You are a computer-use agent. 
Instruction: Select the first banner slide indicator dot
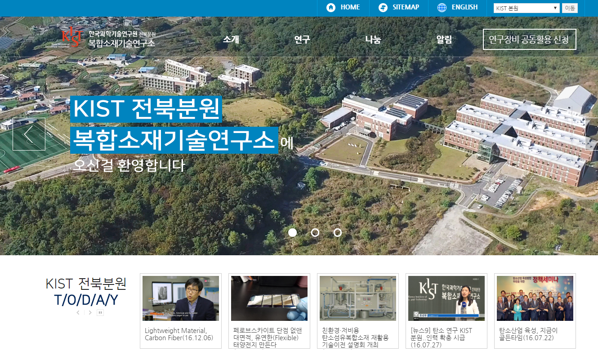pos(293,232)
